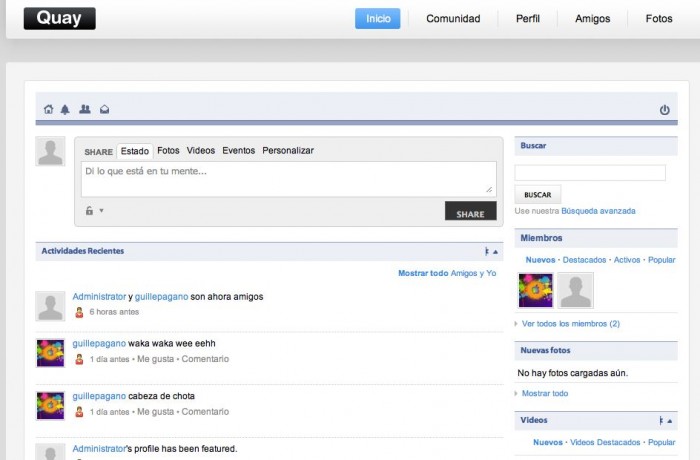700x460 pixels.
Task: Click the Miembros panel heading
Action: [x=541, y=238]
